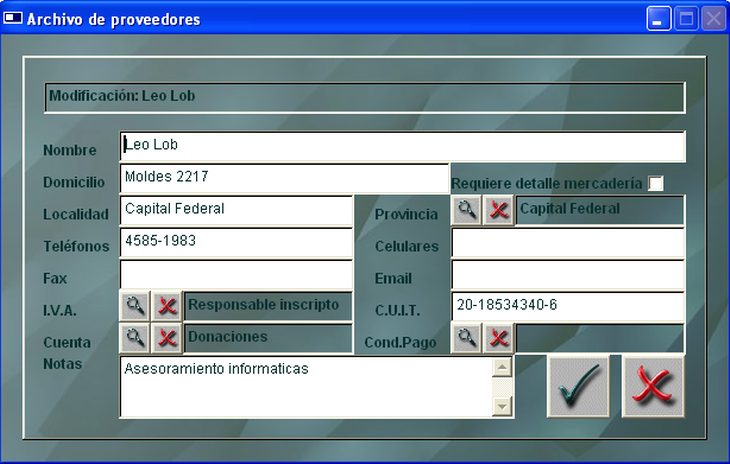The image size is (730, 464).
Task: Clear I.V.A. Responsable inscripto value
Action: coord(167,306)
